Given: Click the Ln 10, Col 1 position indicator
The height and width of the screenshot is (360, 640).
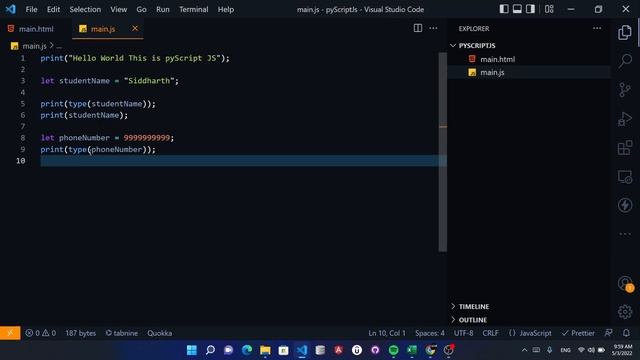Looking at the screenshot, I should tap(387, 333).
